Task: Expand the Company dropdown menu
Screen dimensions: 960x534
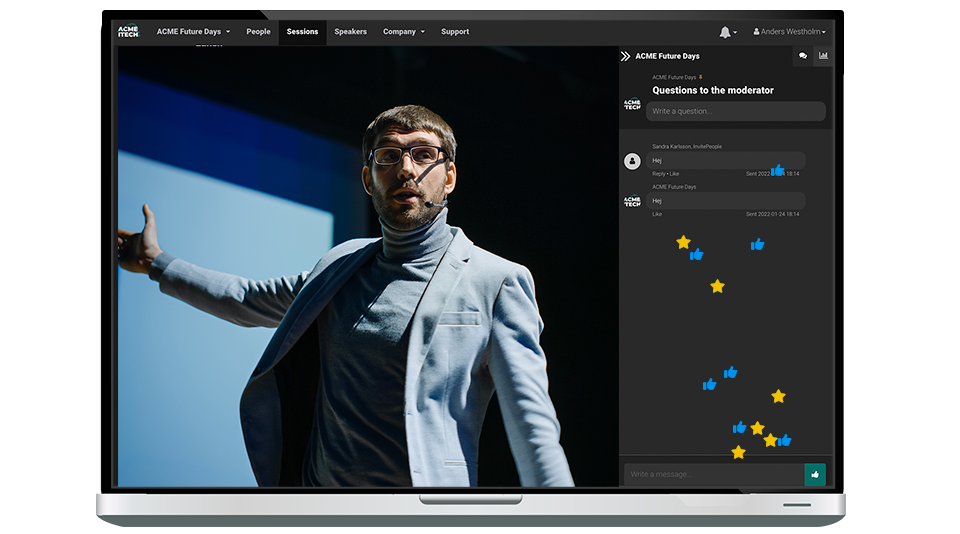Action: (403, 32)
